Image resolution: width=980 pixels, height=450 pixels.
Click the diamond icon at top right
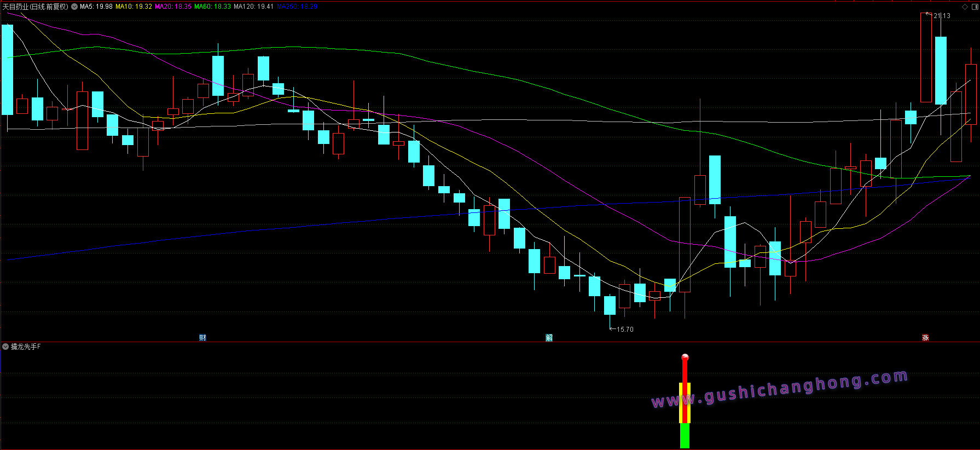point(965,7)
